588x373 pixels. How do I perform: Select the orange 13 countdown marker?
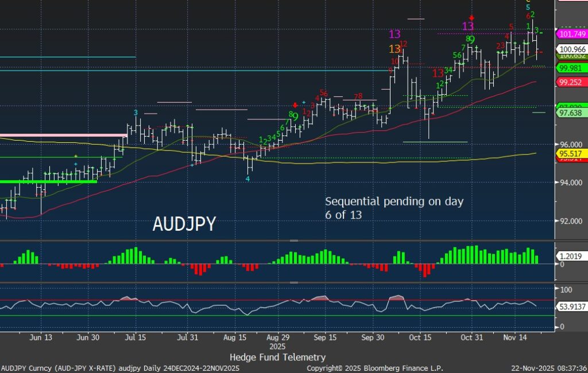click(395, 49)
